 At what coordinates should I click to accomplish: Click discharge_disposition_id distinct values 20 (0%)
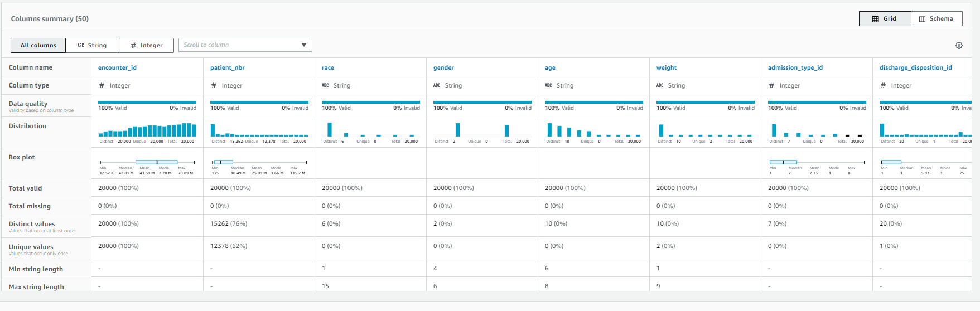tap(891, 223)
